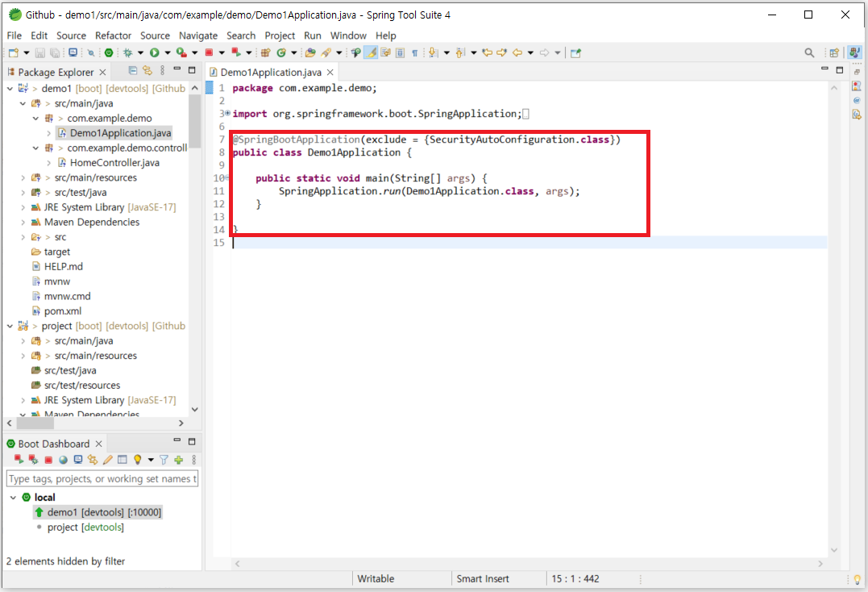868x592 pixels.
Task: Click the Relaunch icon in main toolbar
Action: [236, 52]
